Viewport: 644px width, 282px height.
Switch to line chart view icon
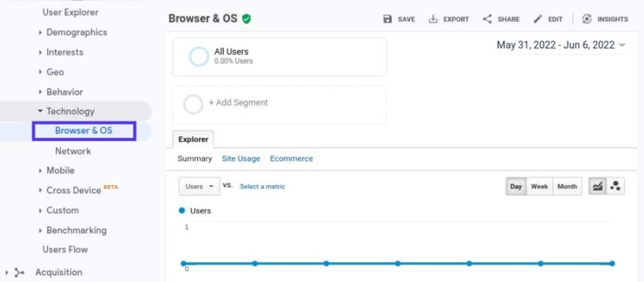(596, 187)
